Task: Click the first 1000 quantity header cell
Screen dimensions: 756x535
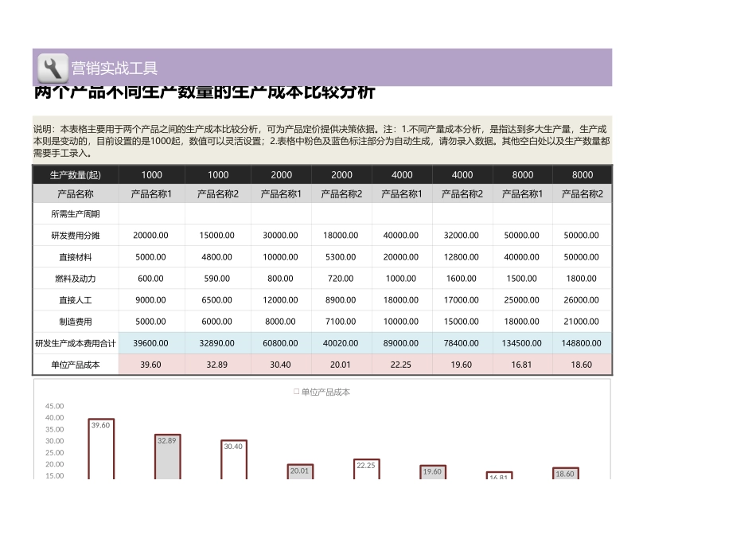Action: point(151,174)
